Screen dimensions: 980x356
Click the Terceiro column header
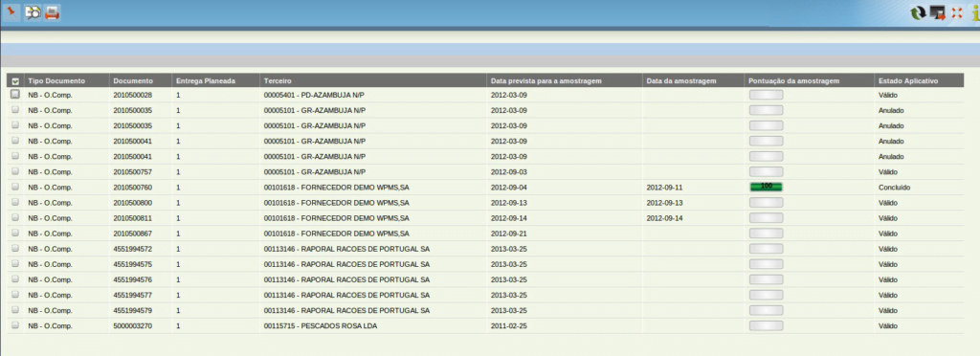tap(278, 81)
